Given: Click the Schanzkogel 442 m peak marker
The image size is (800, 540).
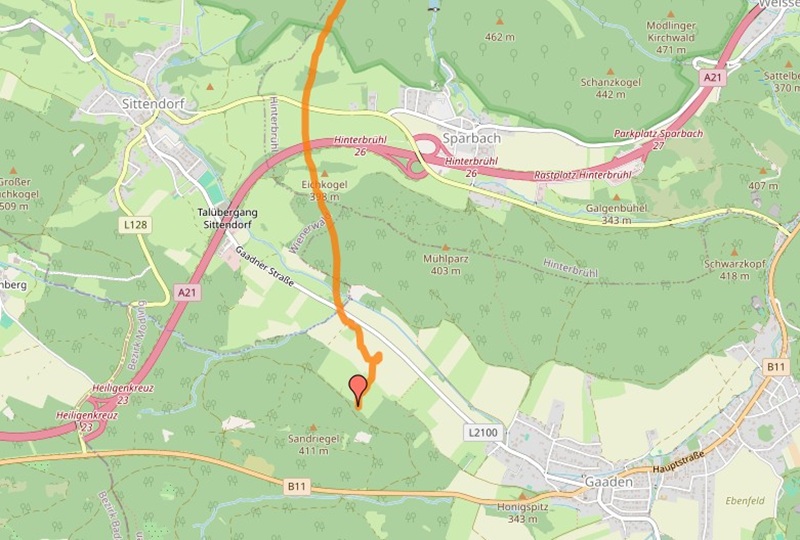Looking at the screenshot, I should pyautogui.click(x=610, y=71).
